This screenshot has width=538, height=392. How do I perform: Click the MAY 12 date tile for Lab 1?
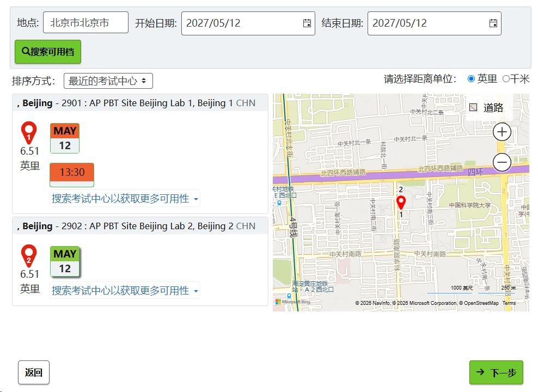pos(65,138)
